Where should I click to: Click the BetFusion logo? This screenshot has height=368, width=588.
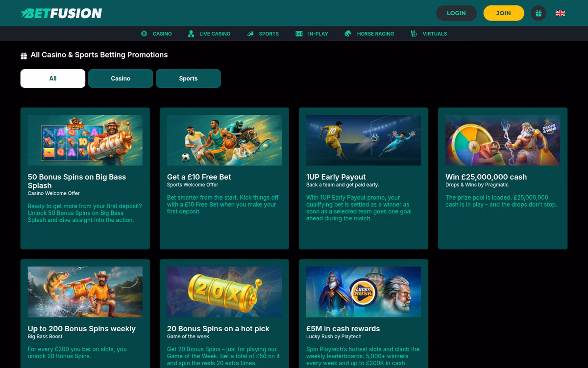61,13
